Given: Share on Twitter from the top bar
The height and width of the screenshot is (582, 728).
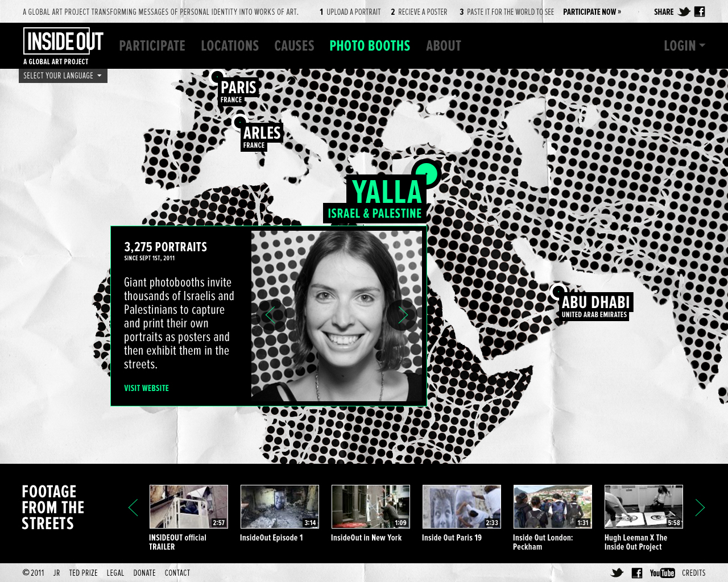Looking at the screenshot, I should (x=684, y=12).
